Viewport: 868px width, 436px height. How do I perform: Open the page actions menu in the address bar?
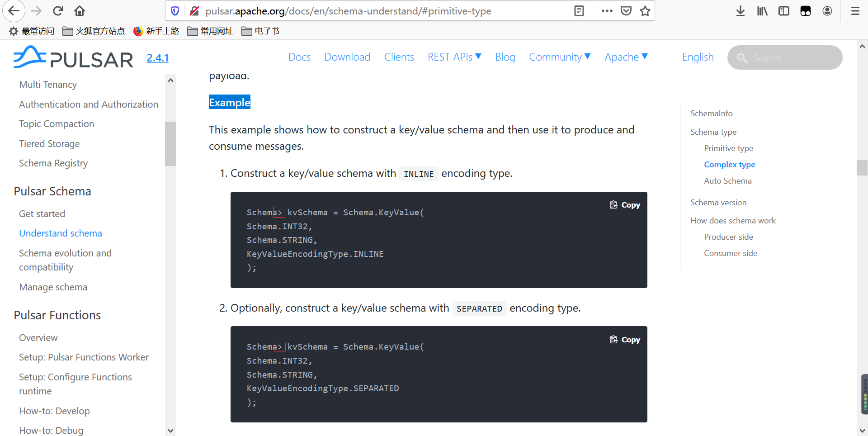607,10
